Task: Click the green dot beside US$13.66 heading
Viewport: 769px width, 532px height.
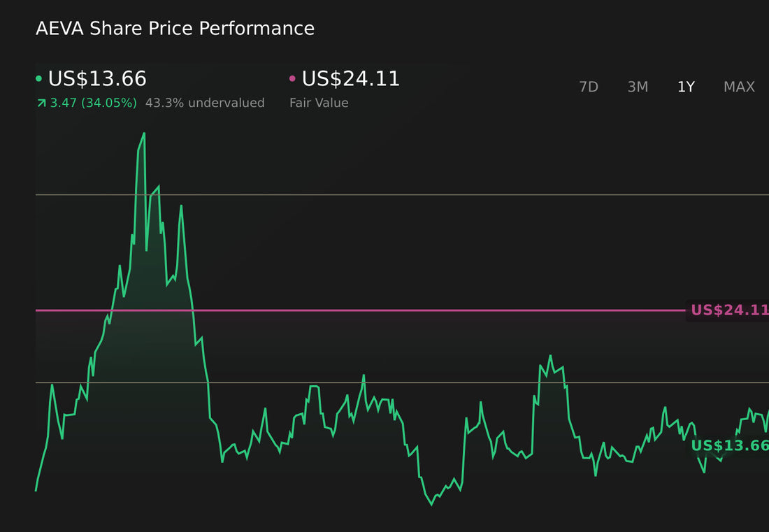Action: click(x=38, y=78)
